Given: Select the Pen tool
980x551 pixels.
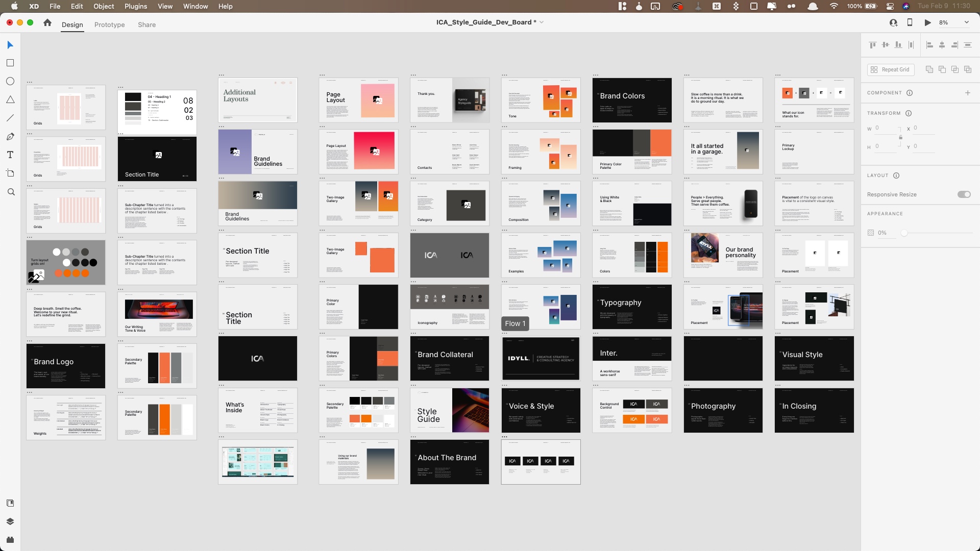Looking at the screenshot, I should click(x=10, y=137).
